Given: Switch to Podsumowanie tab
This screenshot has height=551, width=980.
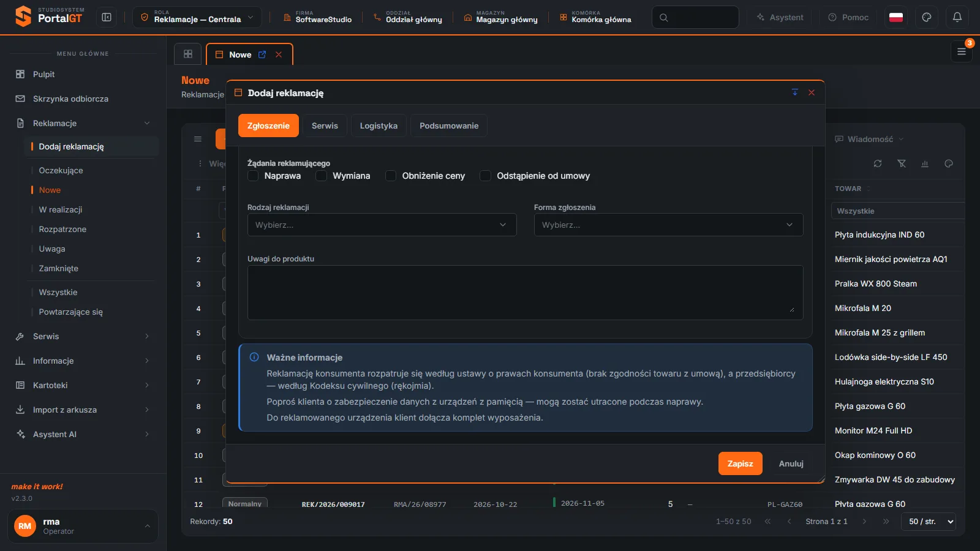Looking at the screenshot, I should 449,126.
